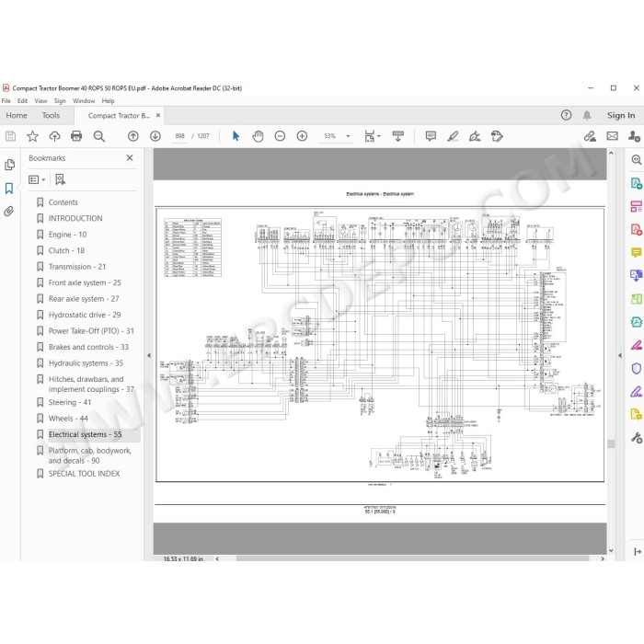Click the share with others person icon

click(x=634, y=136)
